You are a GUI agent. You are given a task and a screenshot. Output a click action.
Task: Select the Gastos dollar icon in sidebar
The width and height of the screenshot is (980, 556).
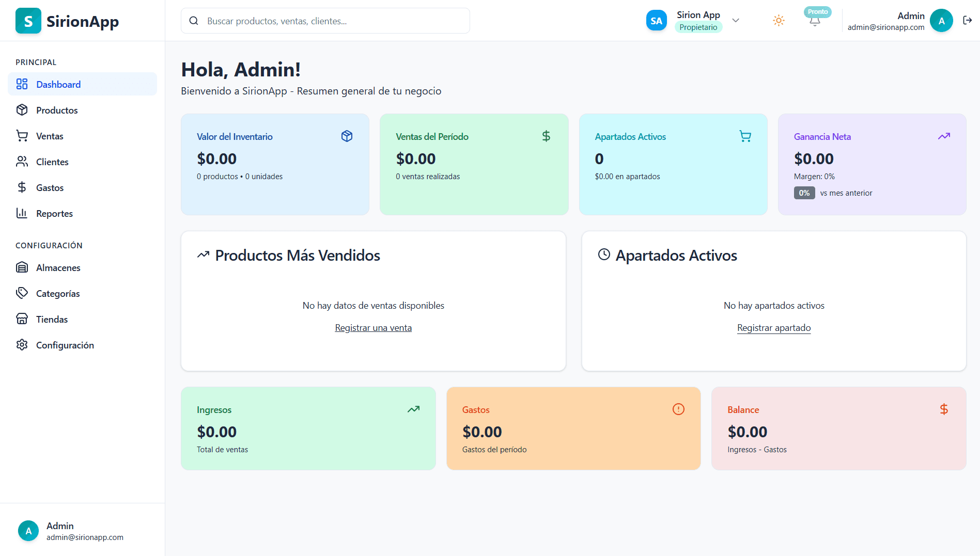pyautogui.click(x=22, y=187)
